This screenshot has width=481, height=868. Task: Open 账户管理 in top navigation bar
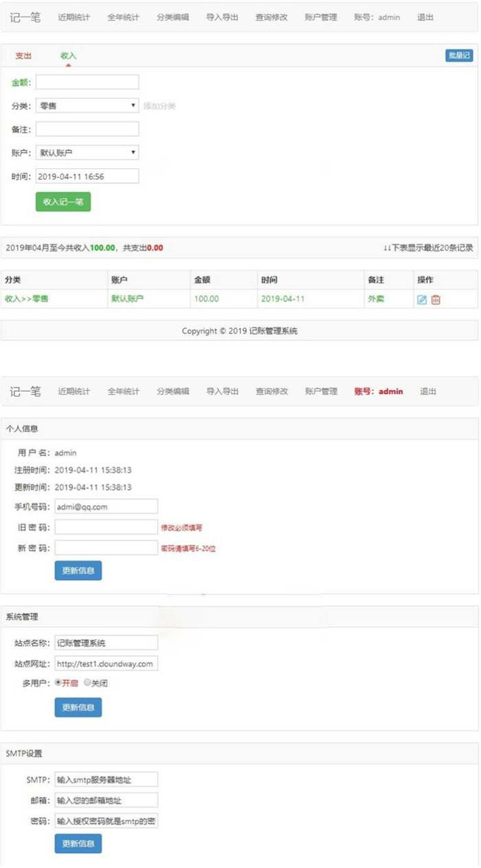321,17
